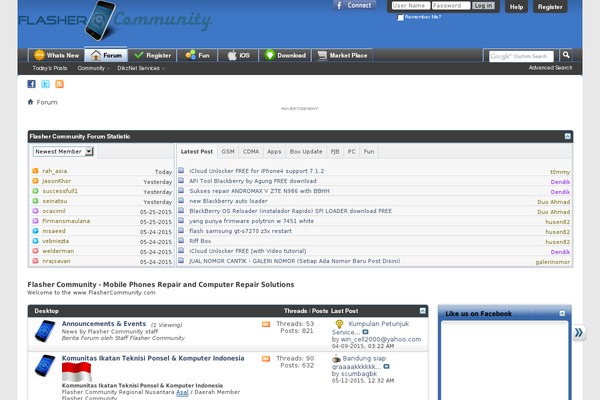Click member icon next to ocacimil
Screen dimensions: 600x400
35,211
